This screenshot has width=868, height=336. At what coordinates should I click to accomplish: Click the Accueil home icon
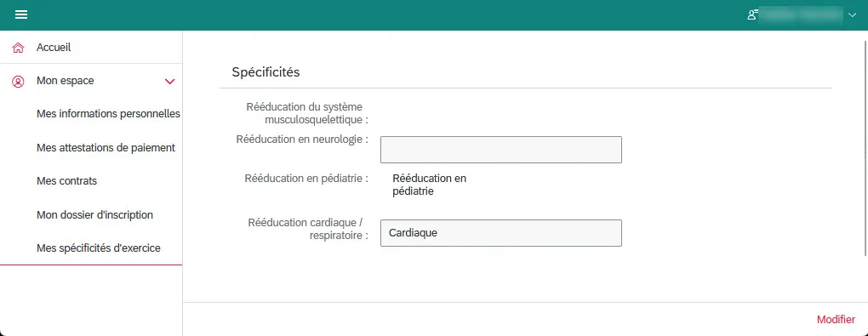point(18,48)
